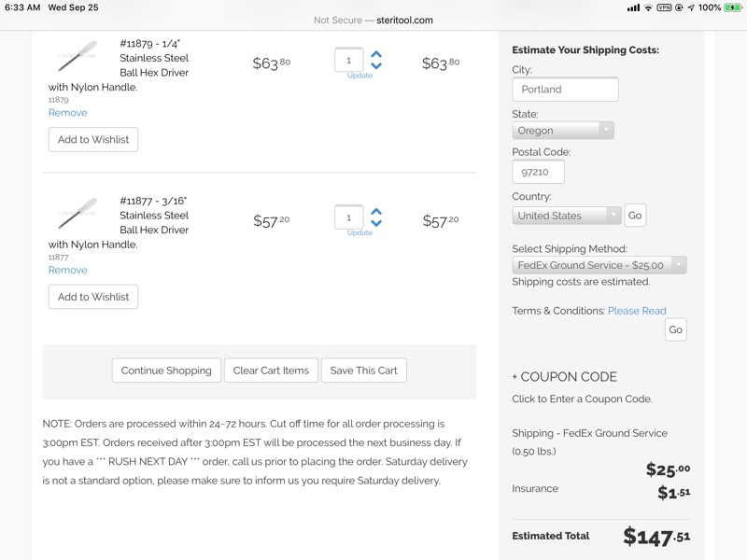Expand the Select Shipping Method dropdown
This screenshot has height=560, width=747.
point(599,265)
